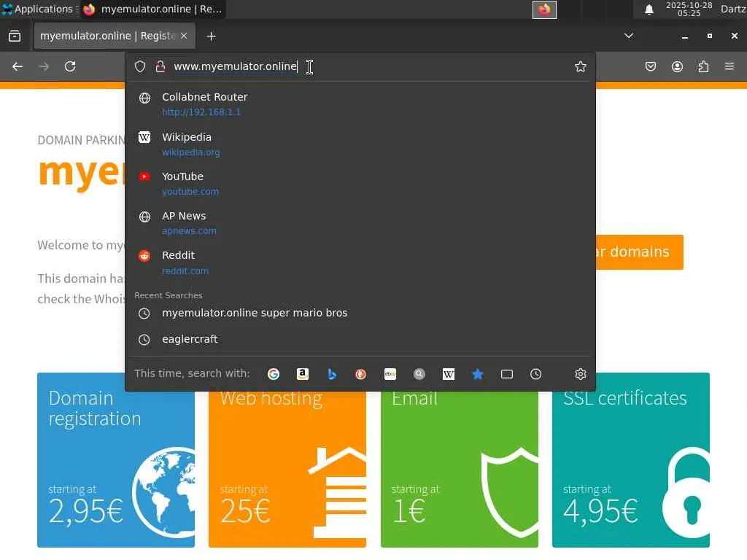Click the panel date and time
This screenshot has height=560, width=747.
[689, 9]
